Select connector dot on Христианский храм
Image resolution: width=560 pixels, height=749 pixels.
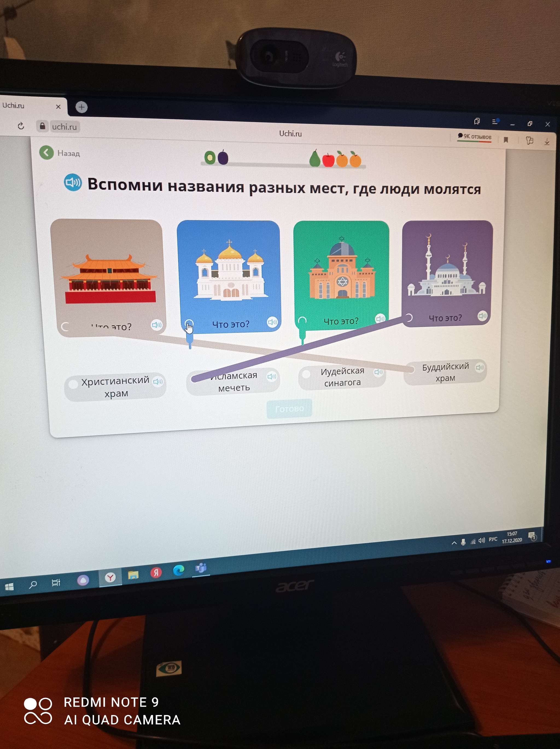coord(73,384)
